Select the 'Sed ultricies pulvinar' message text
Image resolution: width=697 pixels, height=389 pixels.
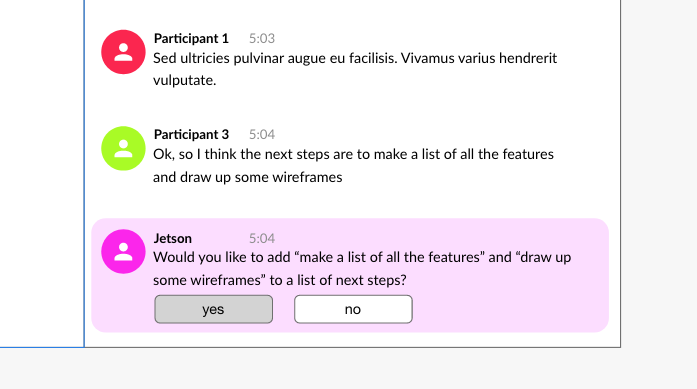coord(355,69)
